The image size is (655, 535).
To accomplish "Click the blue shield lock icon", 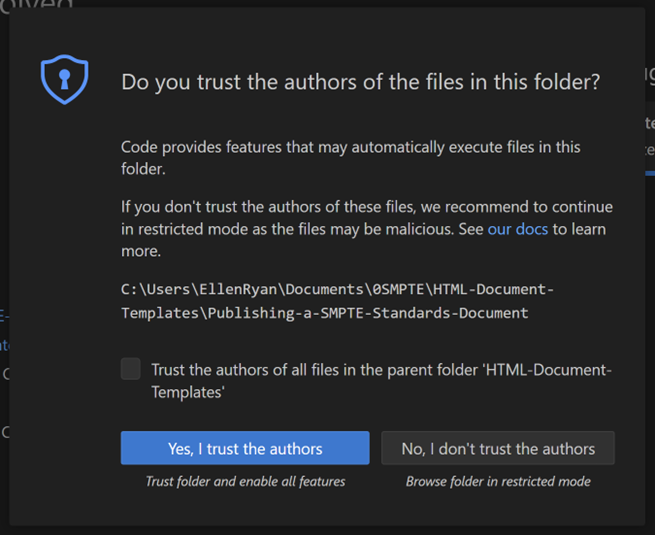I will (64, 79).
